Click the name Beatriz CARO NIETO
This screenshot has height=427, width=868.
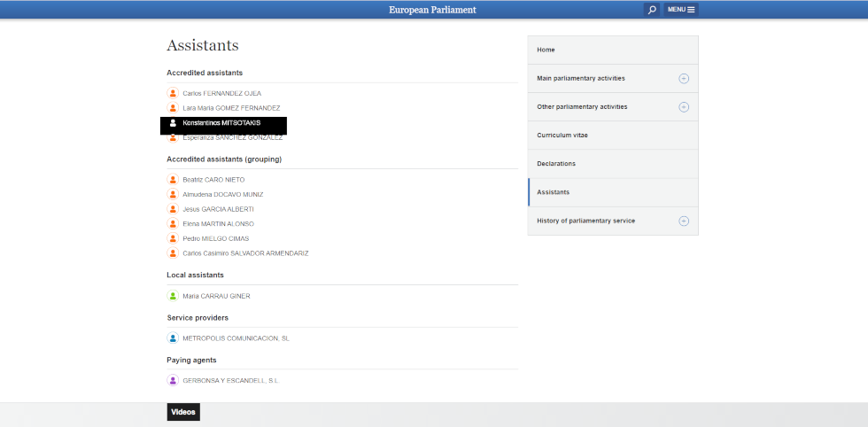coord(213,180)
